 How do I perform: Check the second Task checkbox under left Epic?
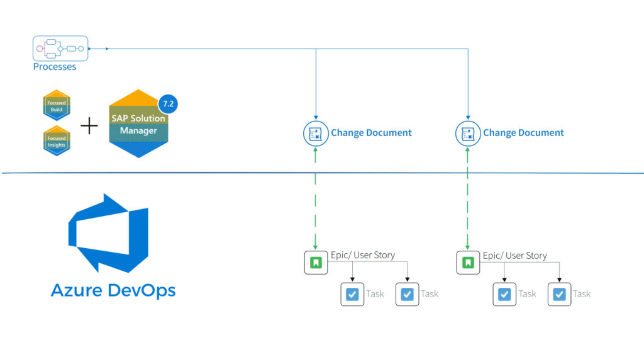(406, 294)
